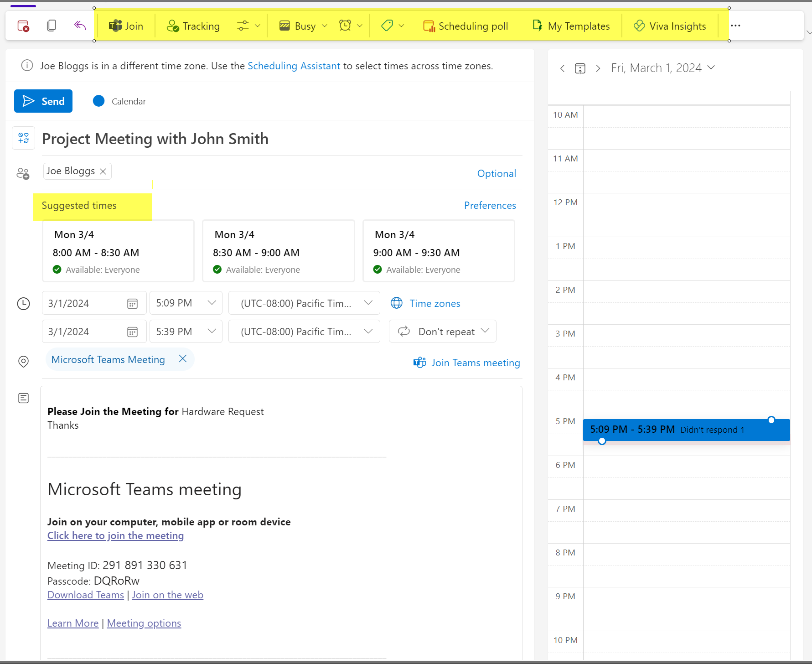The image size is (812, 664).
Task: Open Tracking in the toolbar
Action: [193, 26]
